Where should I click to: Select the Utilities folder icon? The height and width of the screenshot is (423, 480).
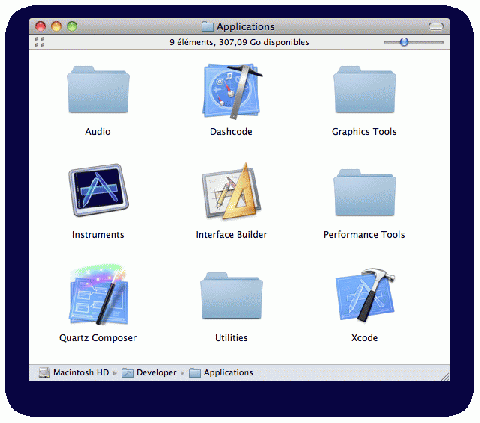point(231,296)
